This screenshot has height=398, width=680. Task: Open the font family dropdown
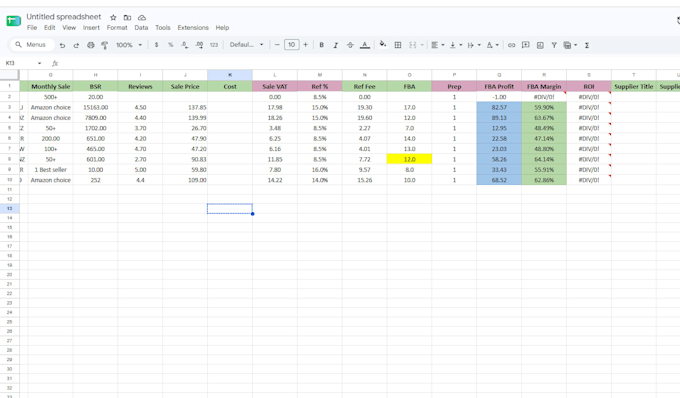[246, 45]
